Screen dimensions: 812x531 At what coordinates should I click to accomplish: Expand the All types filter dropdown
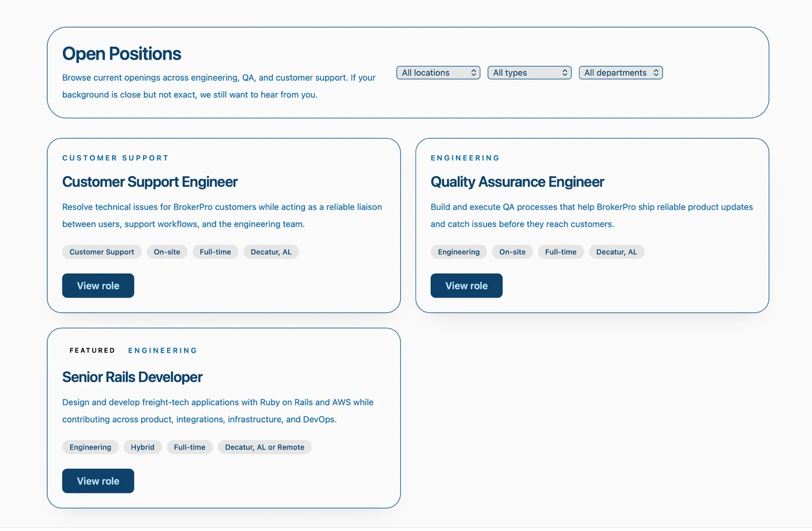coord(528,72)
